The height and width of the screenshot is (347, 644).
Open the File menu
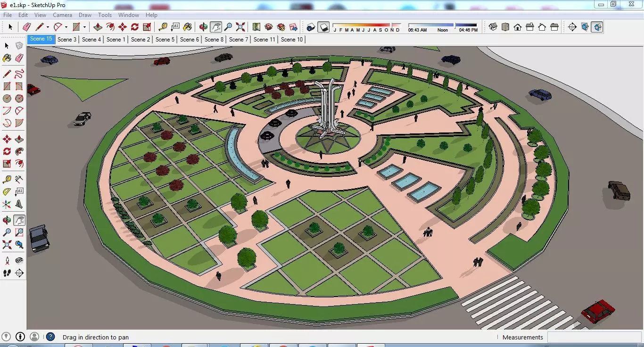click(x=8, y=15)
